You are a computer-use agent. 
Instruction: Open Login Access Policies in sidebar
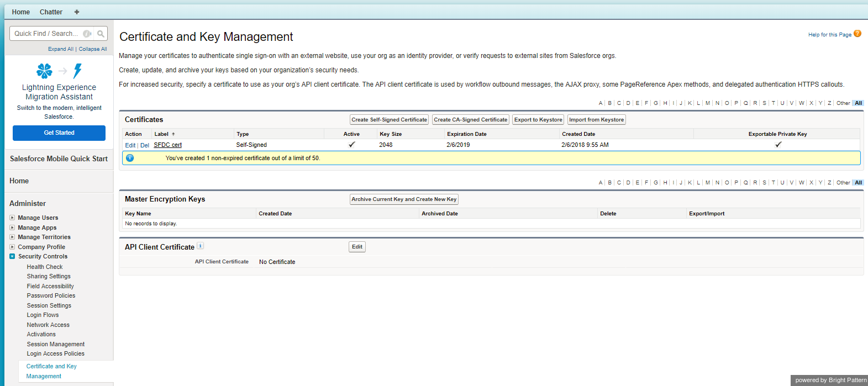[56, 353]
